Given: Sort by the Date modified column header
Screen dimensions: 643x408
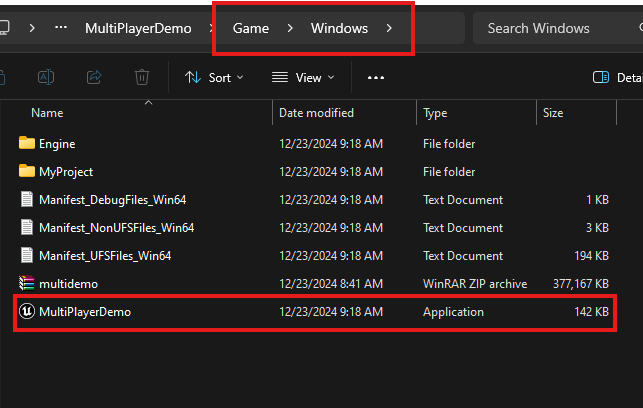Looking at the screenshot, I should click(x=316, y=113).
